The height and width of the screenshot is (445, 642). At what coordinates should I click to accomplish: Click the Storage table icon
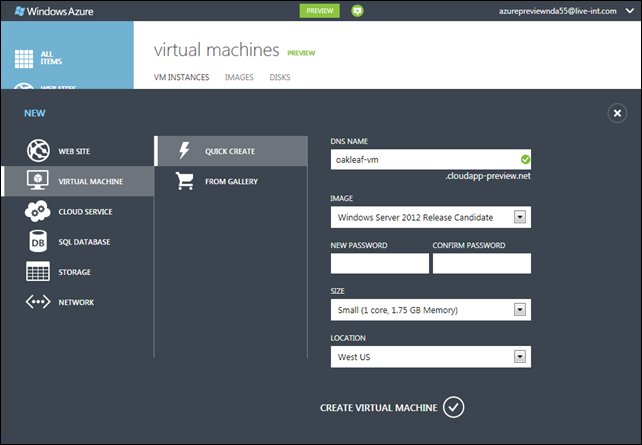[38, 271]
